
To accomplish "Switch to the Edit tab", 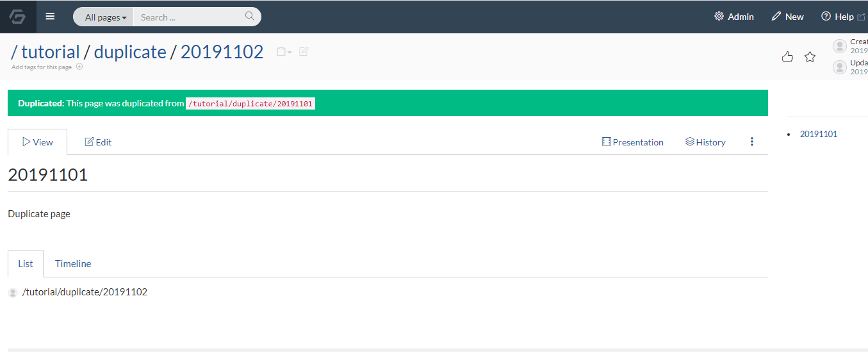I will point(99,142).
